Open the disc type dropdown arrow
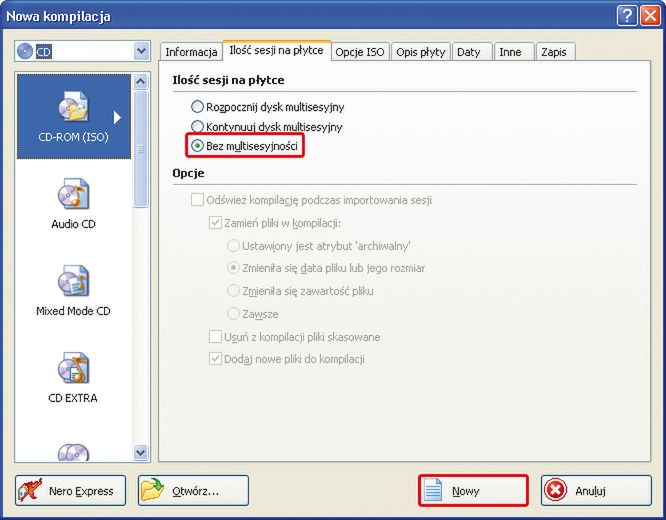666x520 pixels. 141,52
